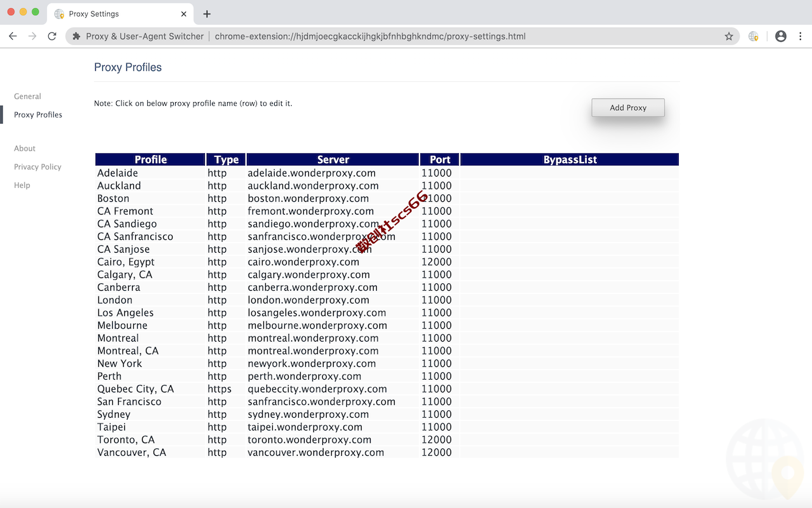
Task: Close the Proxy Settings tab
Action: tap(184, 14)
